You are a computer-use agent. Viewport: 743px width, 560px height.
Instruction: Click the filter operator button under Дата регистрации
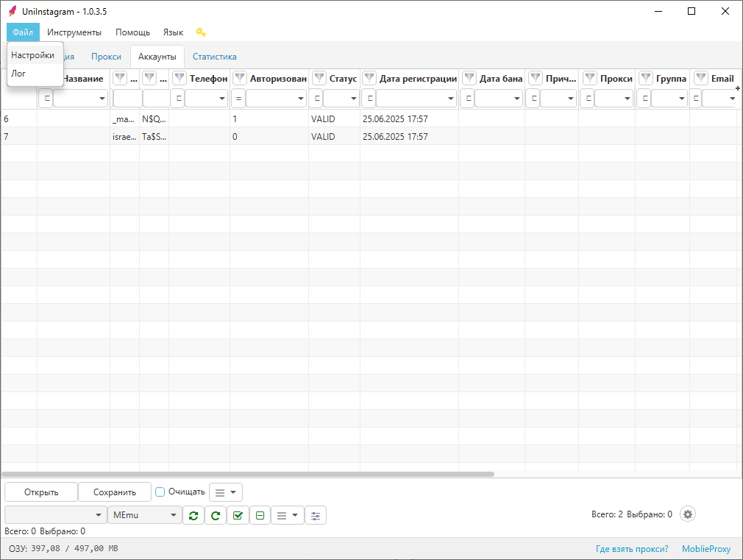pyautogui.click(x=369, y=99)
